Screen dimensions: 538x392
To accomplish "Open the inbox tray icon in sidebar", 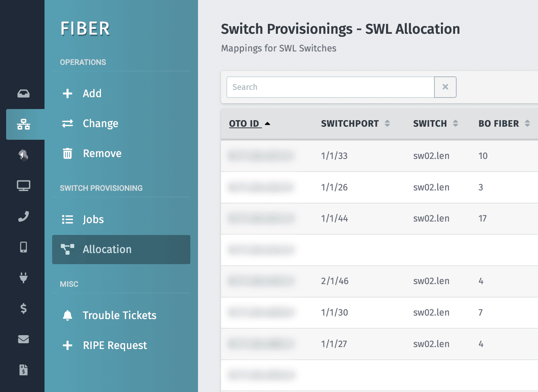I will point(23,93).
